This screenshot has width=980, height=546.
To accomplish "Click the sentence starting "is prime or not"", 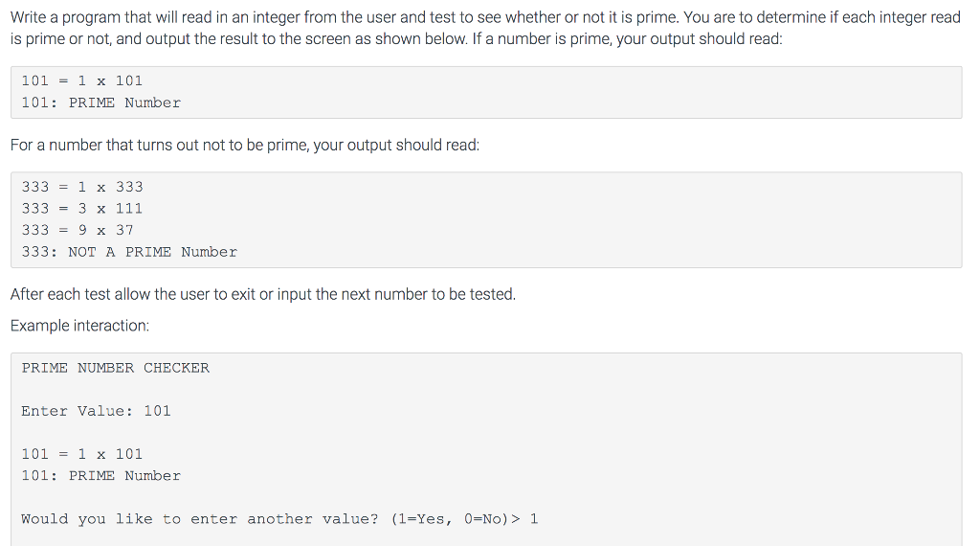I will point(396,38).
